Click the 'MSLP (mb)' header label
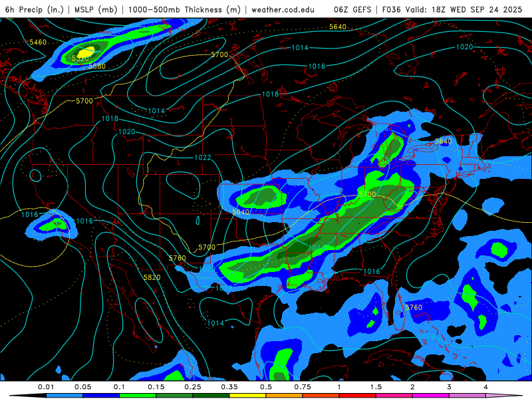532x399 pixels. [x=96, y=9]
